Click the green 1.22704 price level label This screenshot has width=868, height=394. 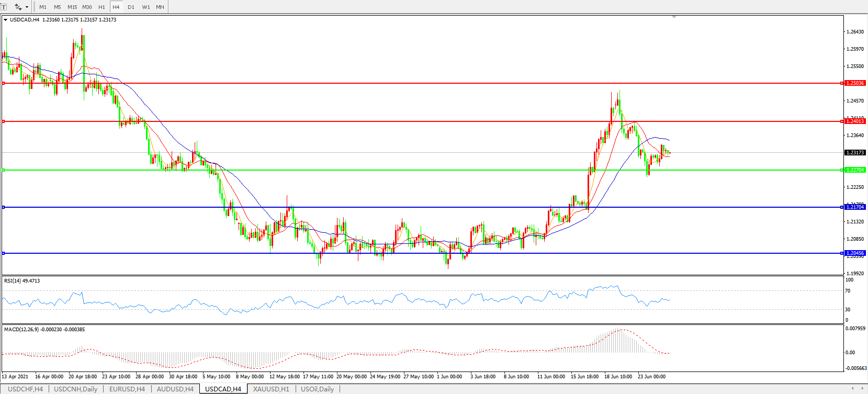pos(855,170)
